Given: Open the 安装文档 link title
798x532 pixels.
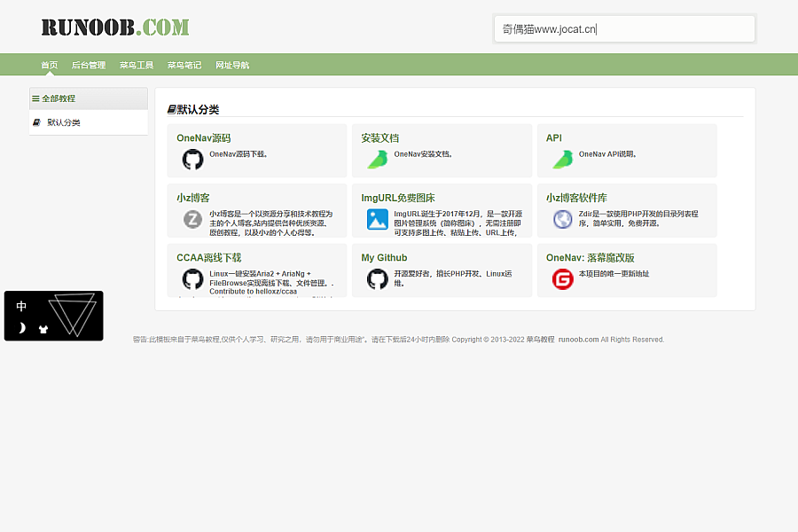Looking at the screenshot, I should pos(380,138).
